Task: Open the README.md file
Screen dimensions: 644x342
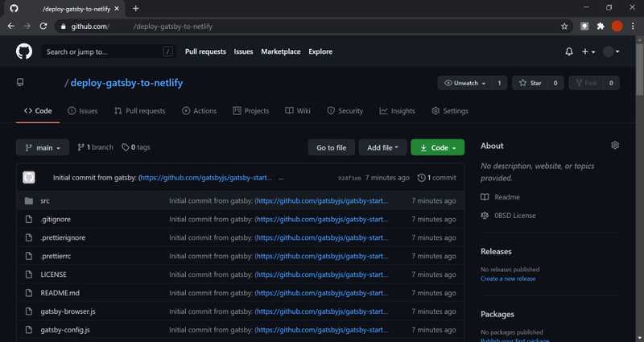Action: 60,293
